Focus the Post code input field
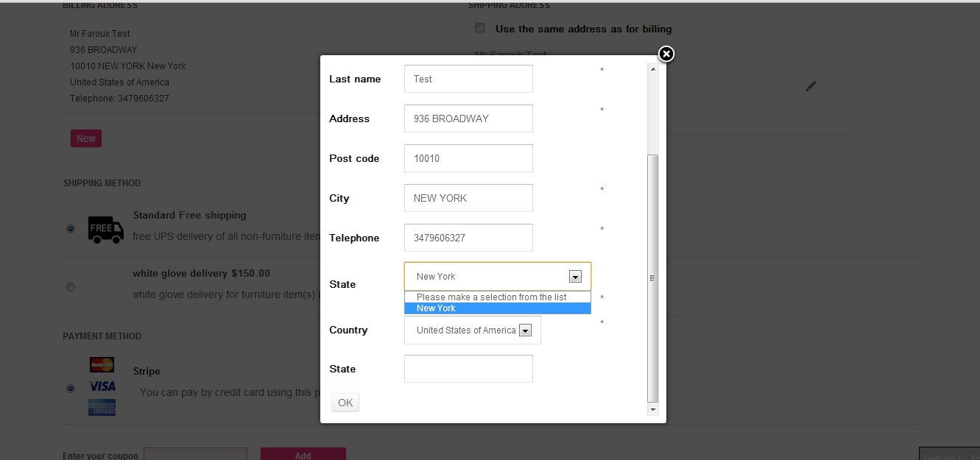This screenshot has width=980, height=460. coord(468,158)
